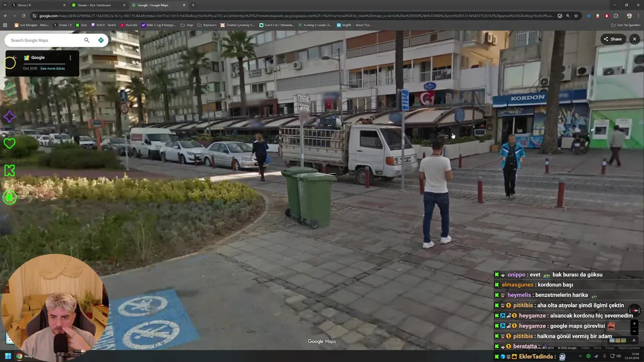Viewport: 644px width, 362px height.
Task: Click the yellow circle overlay icon
Action: [x=10, y=63]
